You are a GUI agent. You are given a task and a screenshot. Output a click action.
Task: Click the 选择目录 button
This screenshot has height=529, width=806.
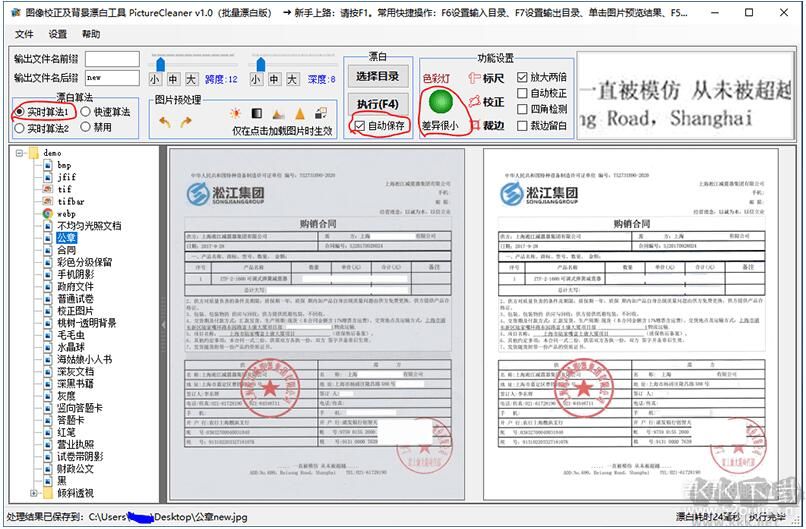[378, 77]
